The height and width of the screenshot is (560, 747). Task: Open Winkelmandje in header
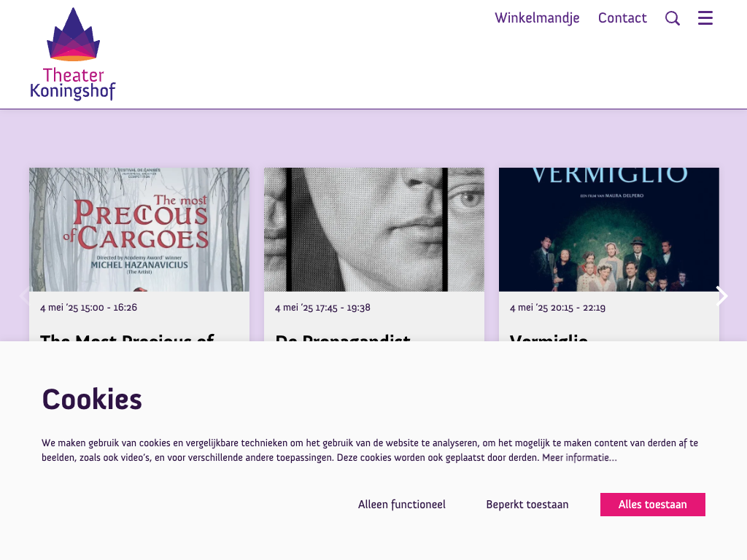[537, 18]
